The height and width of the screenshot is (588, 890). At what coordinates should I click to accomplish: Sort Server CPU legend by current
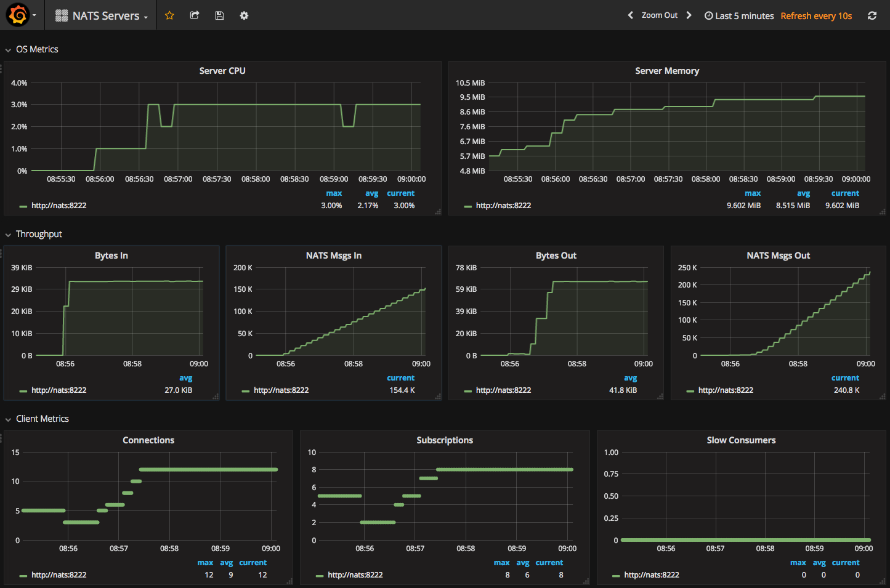coord(401,193)
